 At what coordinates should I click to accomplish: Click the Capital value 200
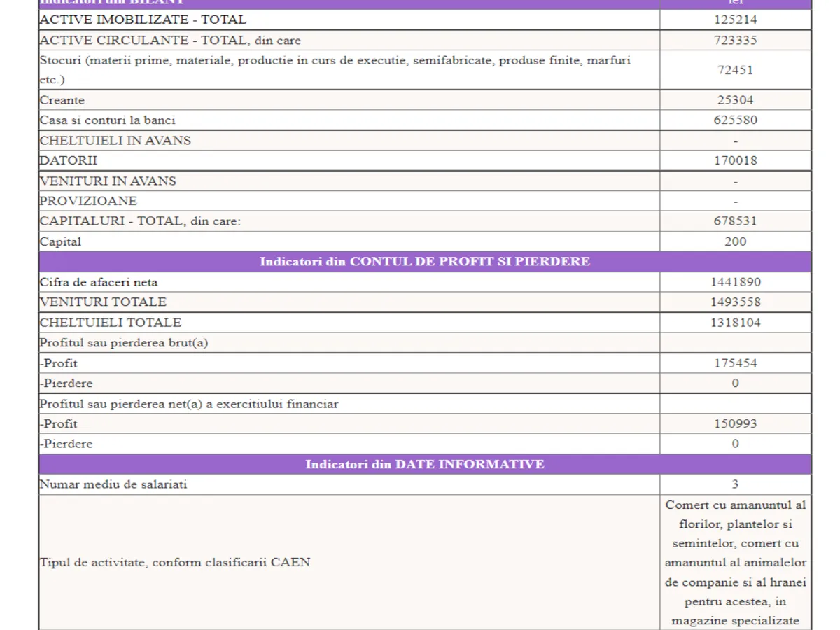pos(735,241)
